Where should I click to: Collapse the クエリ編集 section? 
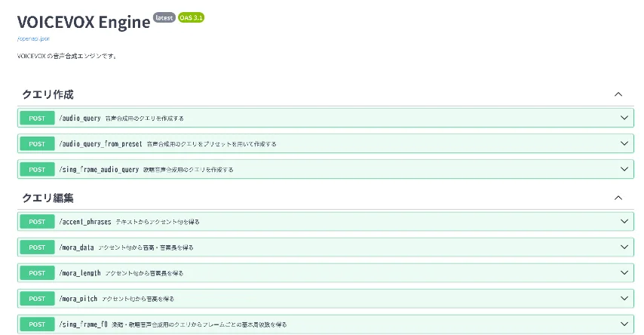point(618,198)
